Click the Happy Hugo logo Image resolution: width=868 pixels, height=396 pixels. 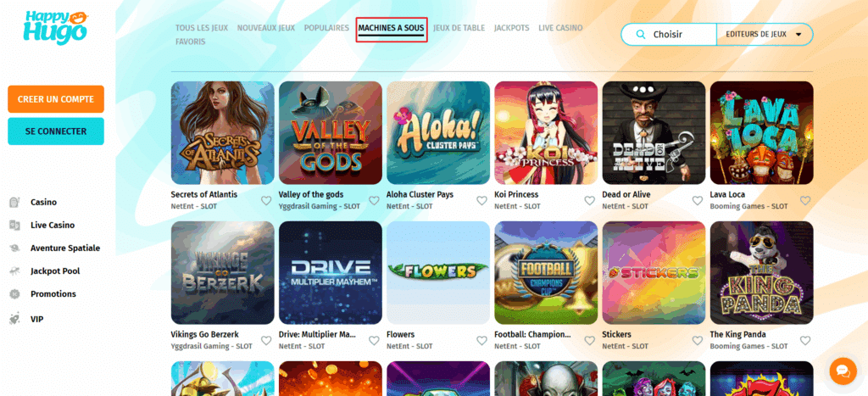tap(55, 27)
